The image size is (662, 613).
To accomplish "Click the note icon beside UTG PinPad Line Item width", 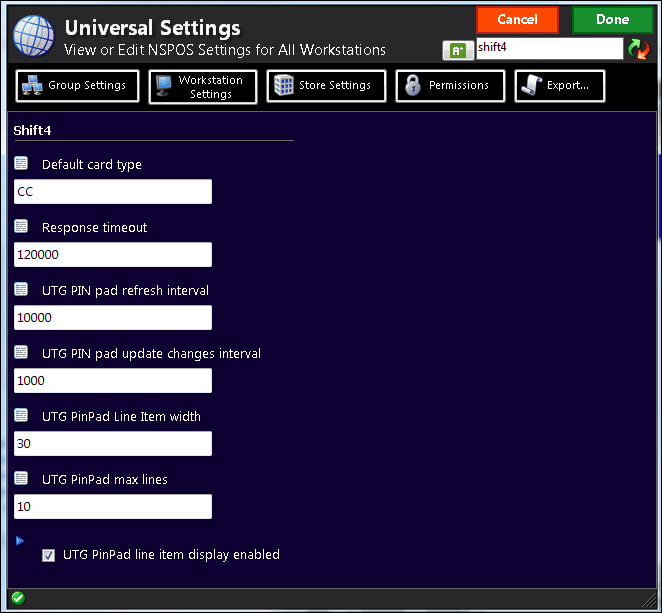I will (x=21, y=415).
